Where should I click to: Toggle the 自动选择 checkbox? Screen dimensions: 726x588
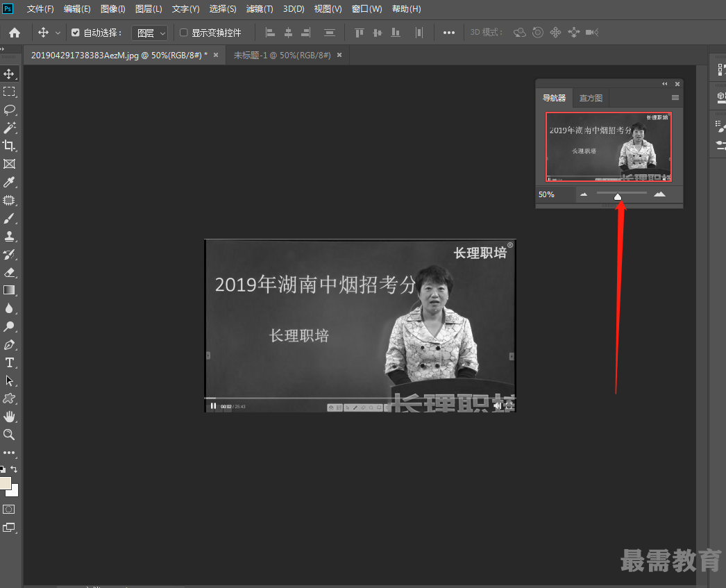pyautogui.click(x=76, y=33)
